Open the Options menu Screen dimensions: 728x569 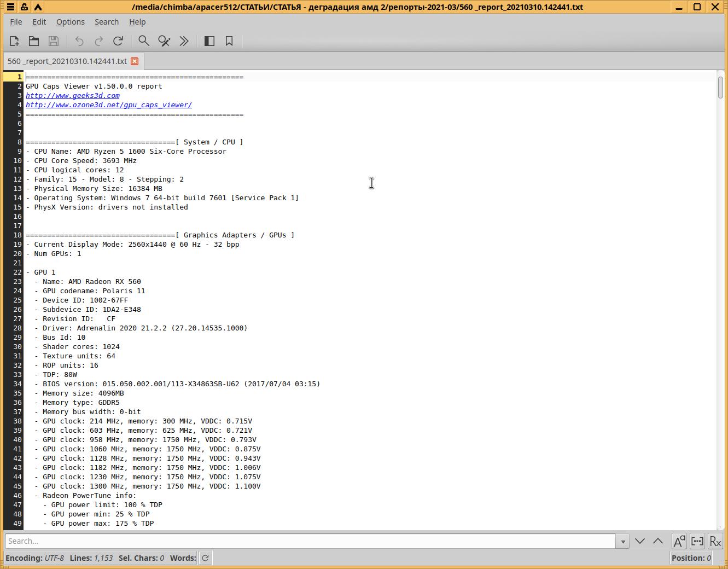click(71, 22)
